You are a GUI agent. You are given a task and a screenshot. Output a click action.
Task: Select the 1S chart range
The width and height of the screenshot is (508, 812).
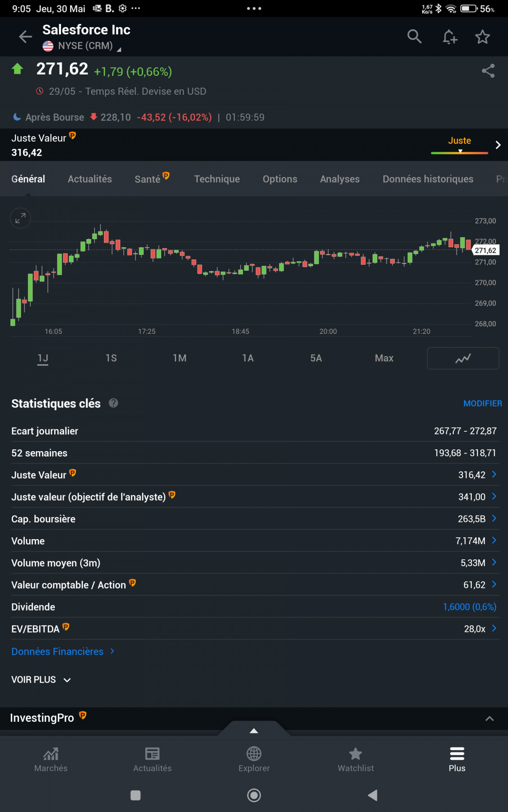(x=111, y=358)
